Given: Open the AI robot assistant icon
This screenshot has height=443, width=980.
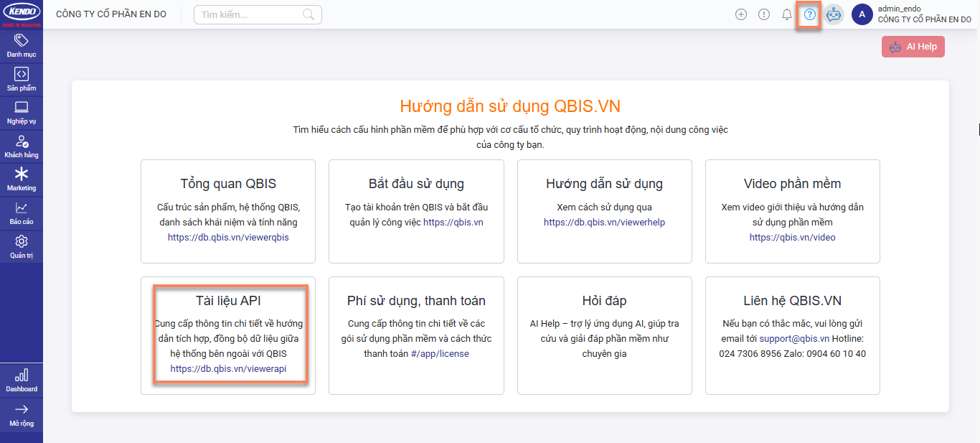Looking at the screenshot, I should [x=833, y=14].
